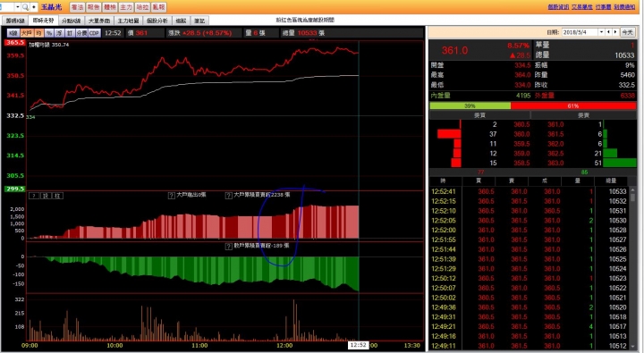Toggle the 均 average-line button
This screenshot has width=644, height=353.
coord(38,33)
